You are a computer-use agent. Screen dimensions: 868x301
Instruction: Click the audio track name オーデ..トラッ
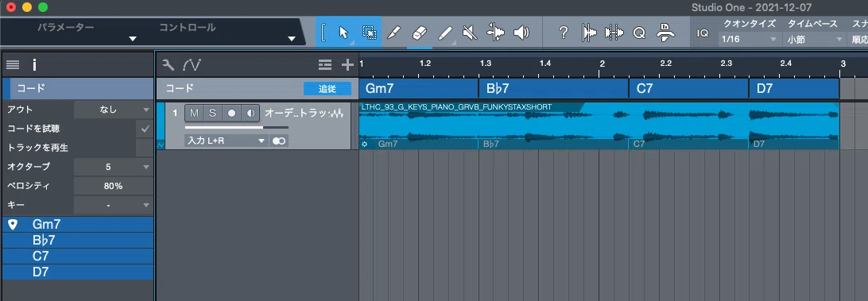coord(296,113)
